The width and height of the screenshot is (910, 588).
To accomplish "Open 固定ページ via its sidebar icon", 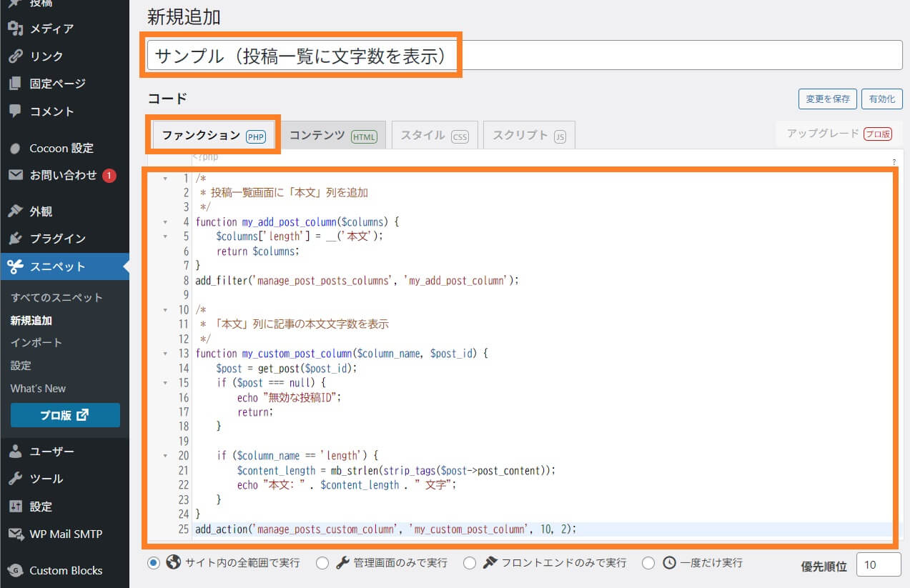I will click(14, 84).
